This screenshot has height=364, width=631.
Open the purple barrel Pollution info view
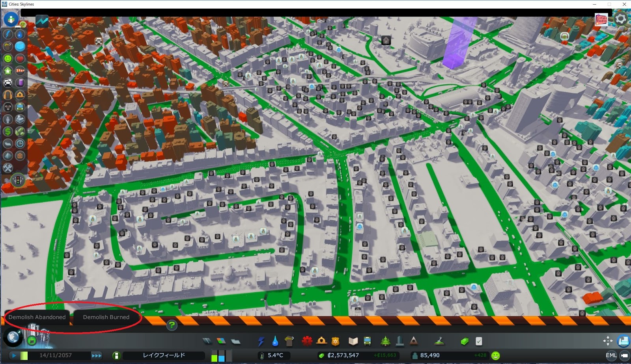(x=20, y=83)
